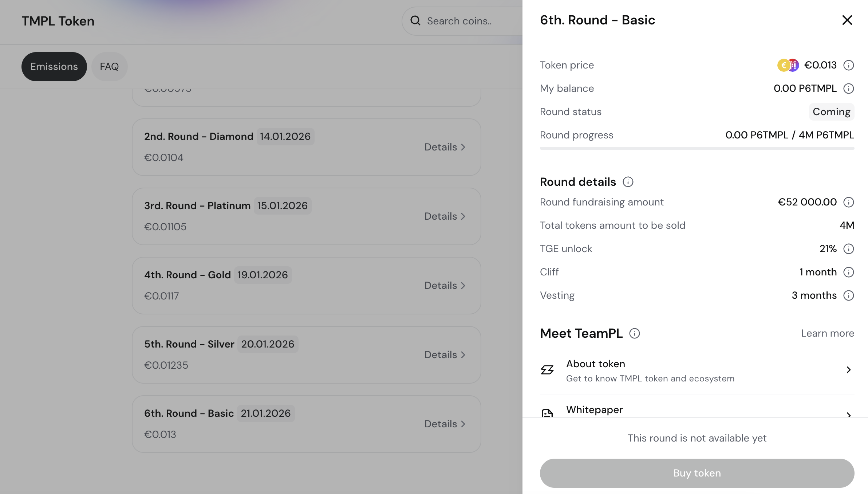Screen dimensions: 868x494
Task: Select the Whitepaper document icon
Action: coord(547,413)
